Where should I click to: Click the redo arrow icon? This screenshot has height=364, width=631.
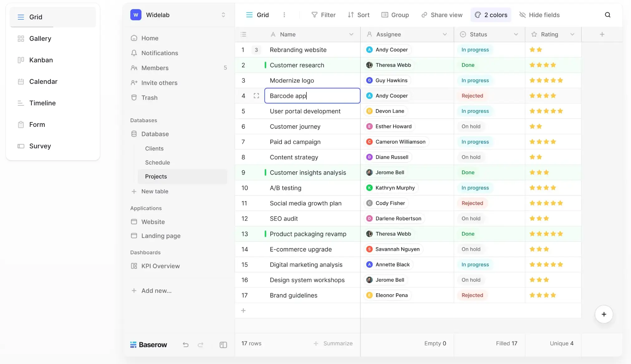pos(200,345)
